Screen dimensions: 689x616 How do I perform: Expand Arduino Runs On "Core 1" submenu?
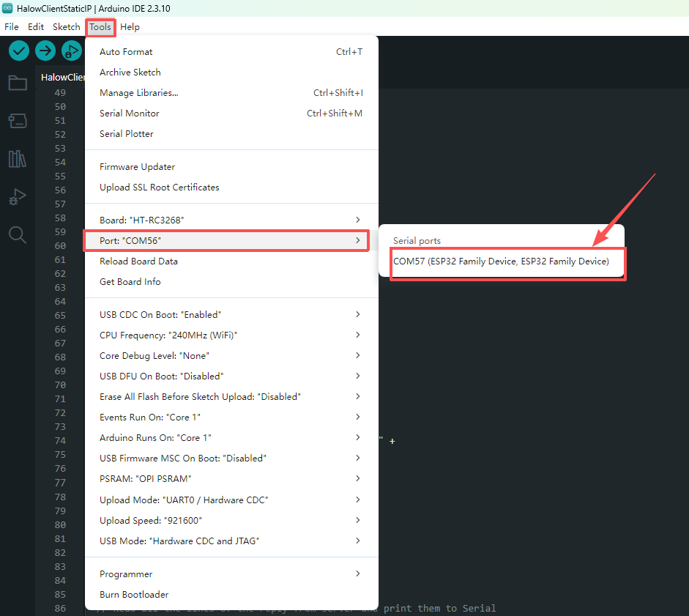click(x=231, y=437)
